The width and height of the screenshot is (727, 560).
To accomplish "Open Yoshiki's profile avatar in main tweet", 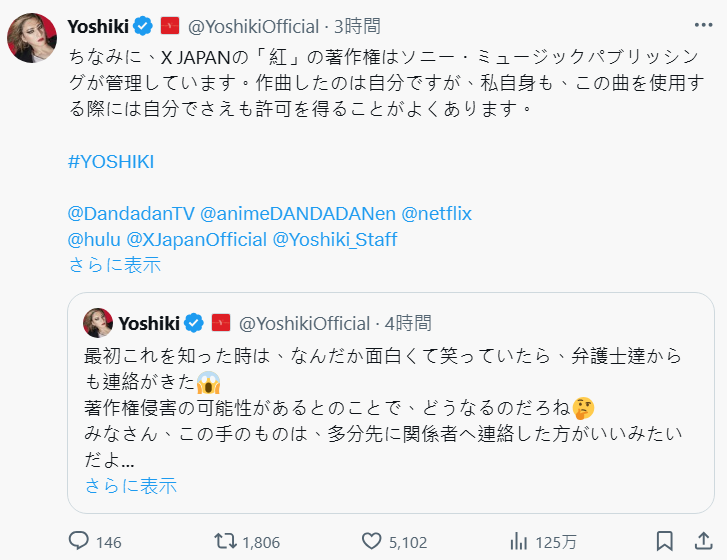I will pyautogui.click(x=32, y=39).
